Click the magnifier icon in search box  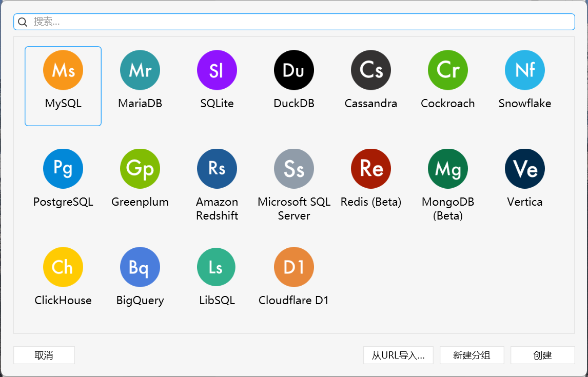23,22
